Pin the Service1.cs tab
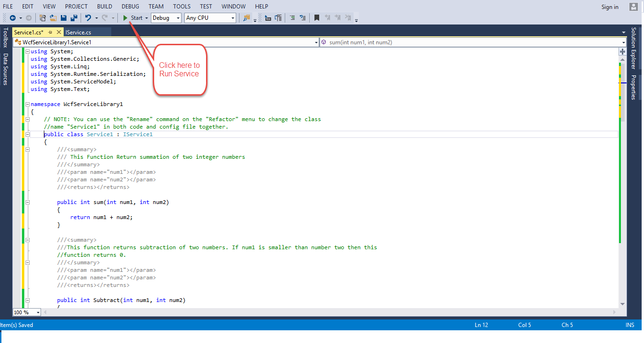This screenshot has width=644, height=343. click(50, 32)
